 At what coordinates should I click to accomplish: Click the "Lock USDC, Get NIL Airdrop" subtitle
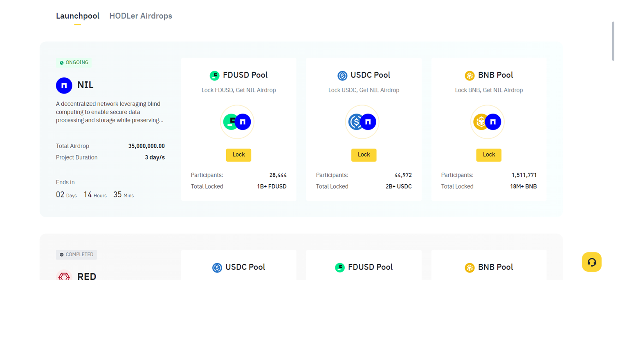[x=364, y=90]
